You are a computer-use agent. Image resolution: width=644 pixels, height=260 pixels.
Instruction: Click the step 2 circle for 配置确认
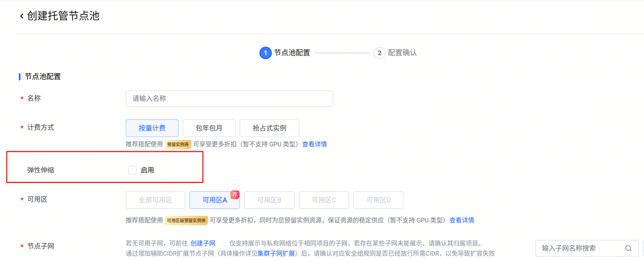coord(379,53)
